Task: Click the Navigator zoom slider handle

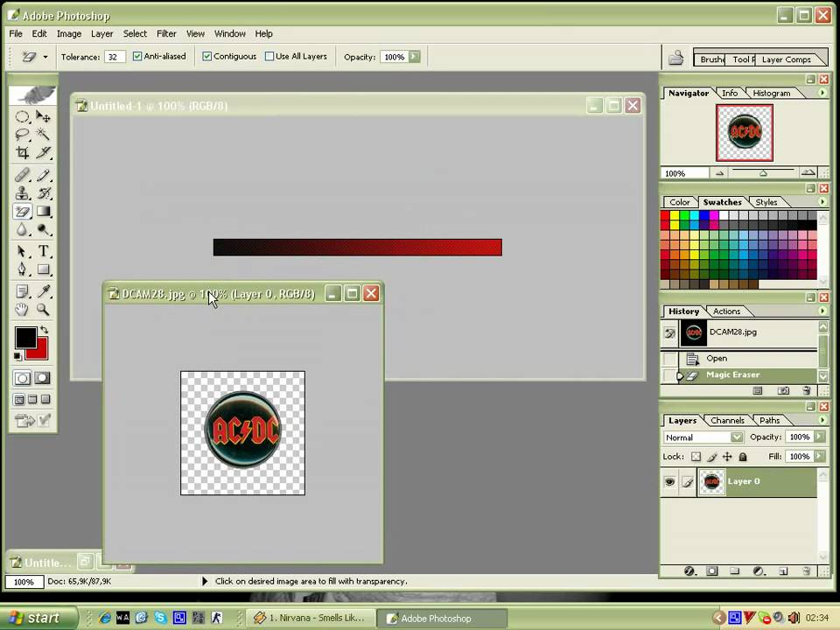Action: click(763, 173)
